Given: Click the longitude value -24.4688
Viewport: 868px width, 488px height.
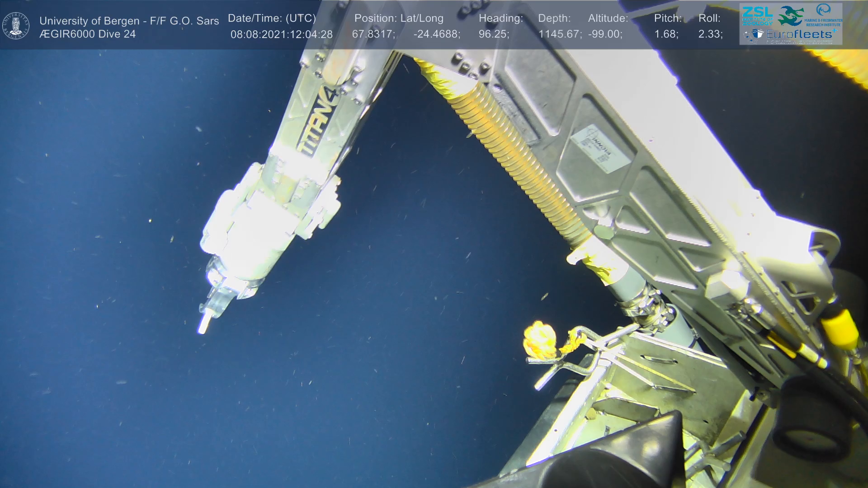Looking at the screenshot, I should pos(437,34).
